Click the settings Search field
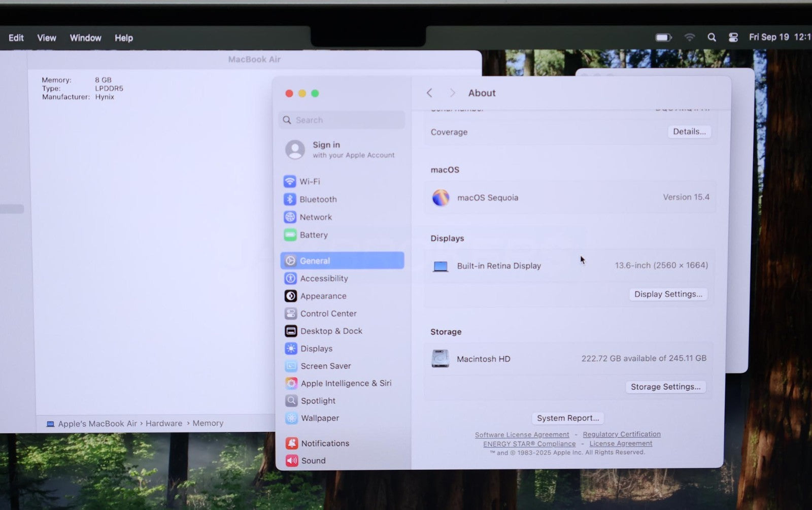 pyautogui.click(x=343, y=120)
